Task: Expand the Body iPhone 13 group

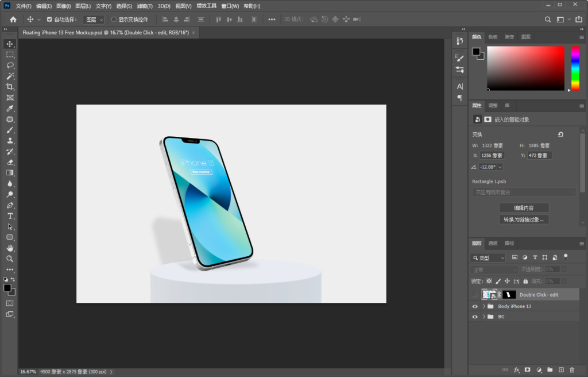Action: pos(483,306)
